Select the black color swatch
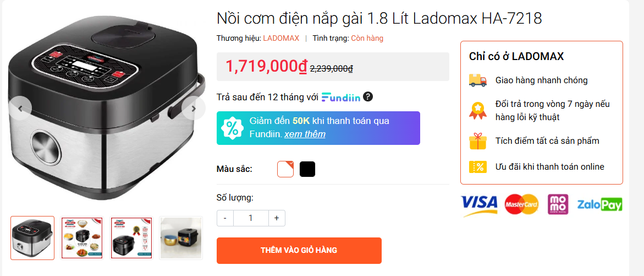The width and height of the screenshot is (644, 276). click(307, 169)
